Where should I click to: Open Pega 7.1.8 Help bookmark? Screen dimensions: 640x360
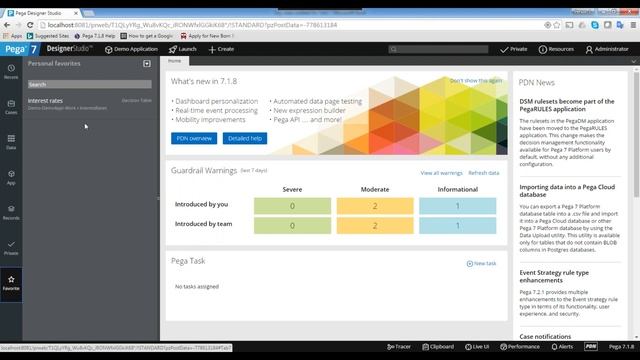click(x=95, y=36)
